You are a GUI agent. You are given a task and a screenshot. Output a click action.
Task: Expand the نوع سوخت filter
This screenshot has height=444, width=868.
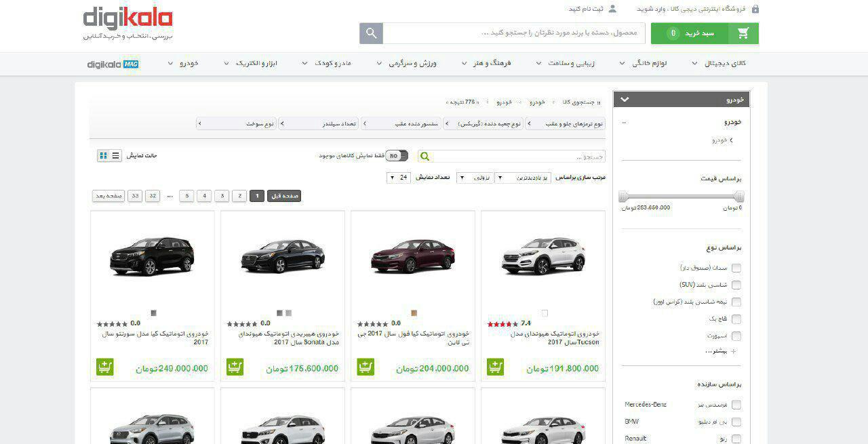click(x=236, y=123)
